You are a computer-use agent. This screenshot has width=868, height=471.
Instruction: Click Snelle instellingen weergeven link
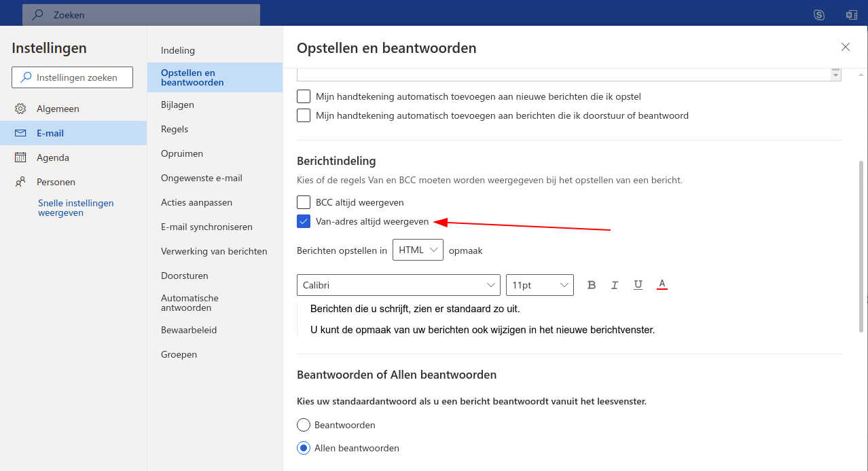click(x=75, y=208)
